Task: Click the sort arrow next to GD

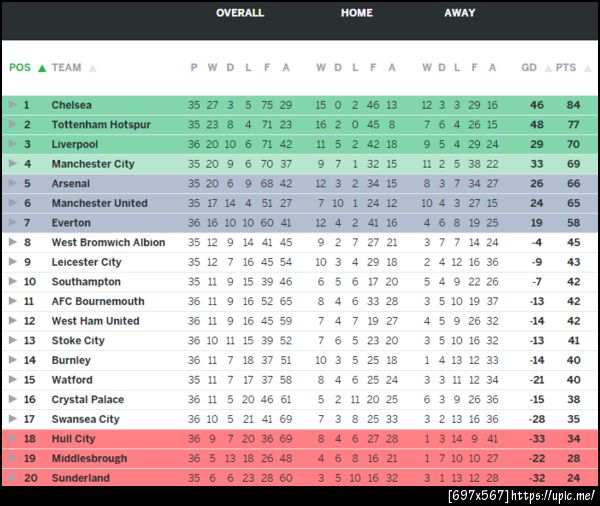Action: click(x=547, y=68)
